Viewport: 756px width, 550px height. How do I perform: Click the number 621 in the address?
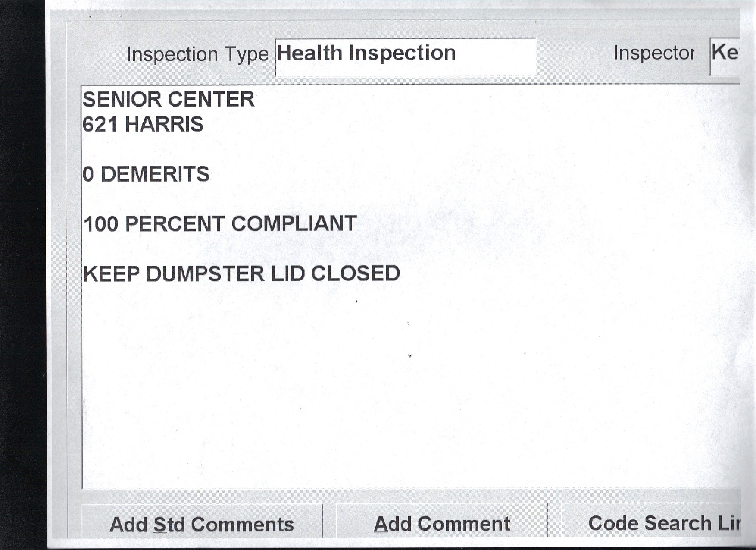pyautogui.click(x=100, y=125)
